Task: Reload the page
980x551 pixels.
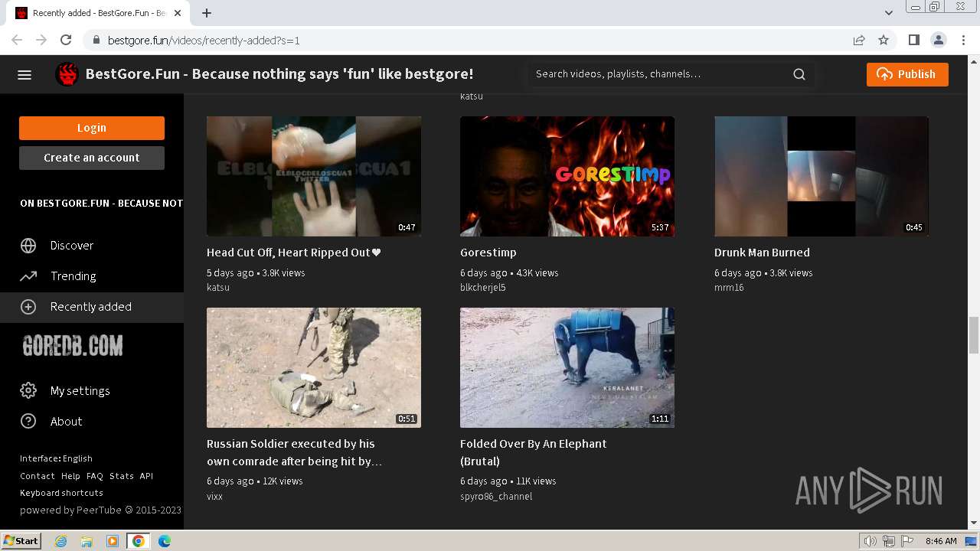Action: (x=66, y=40)
